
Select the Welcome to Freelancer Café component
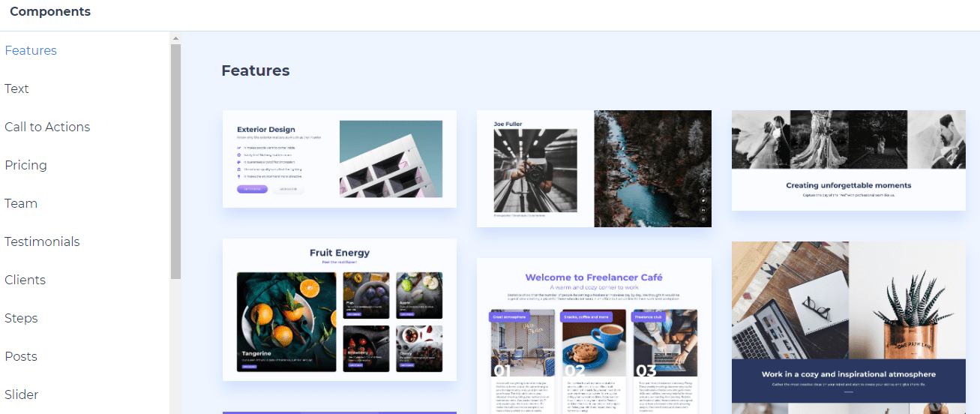pos(594,335)
